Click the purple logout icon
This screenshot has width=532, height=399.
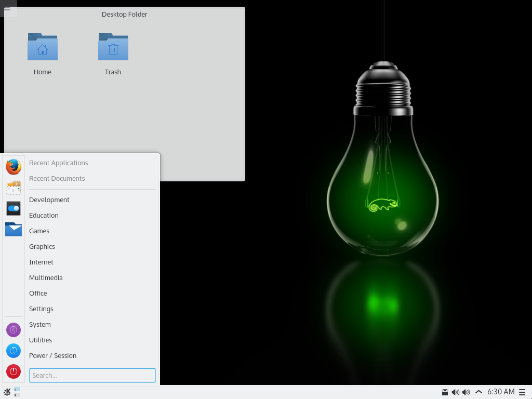(14, 330)
